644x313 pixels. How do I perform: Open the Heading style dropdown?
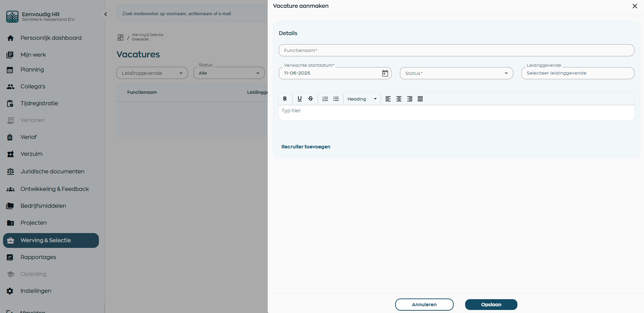point(362,99)
